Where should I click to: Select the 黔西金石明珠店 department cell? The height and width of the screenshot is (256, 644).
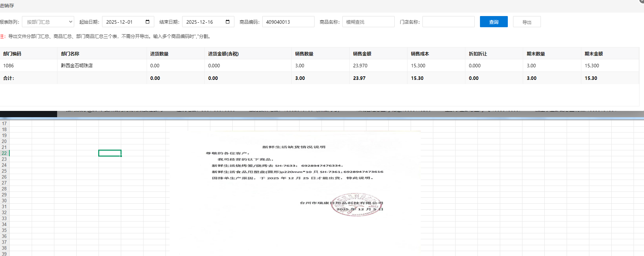(x=77, y=66)
